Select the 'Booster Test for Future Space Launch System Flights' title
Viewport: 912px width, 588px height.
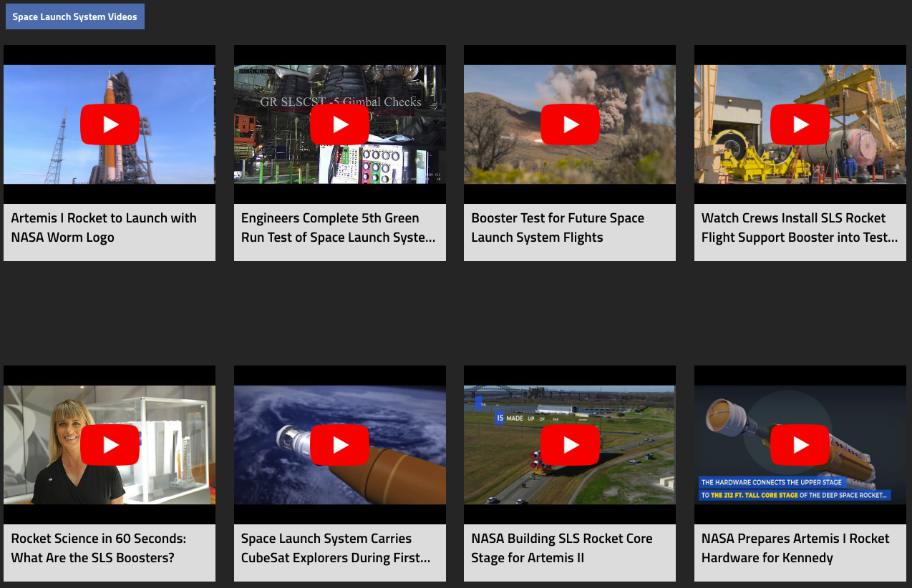(558, 227)
